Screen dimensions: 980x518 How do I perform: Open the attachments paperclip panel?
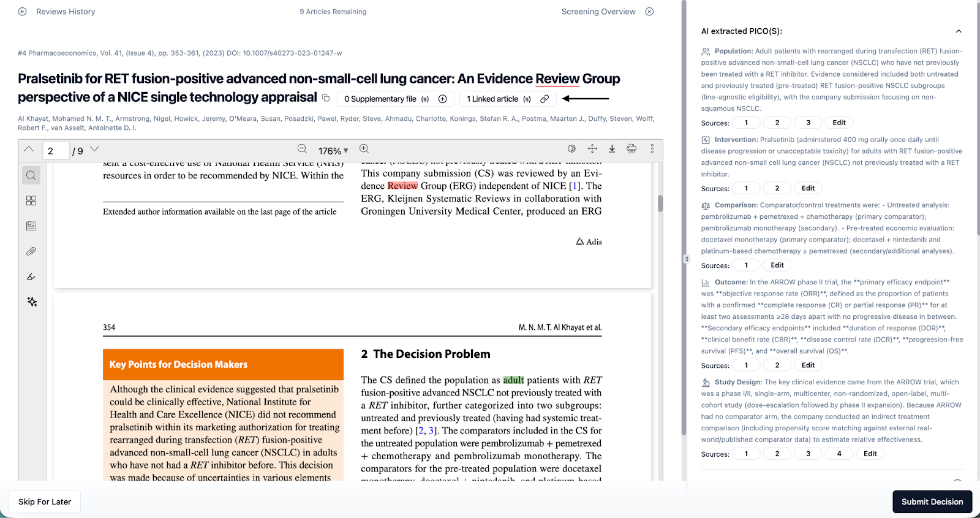(x=31, y=251)
